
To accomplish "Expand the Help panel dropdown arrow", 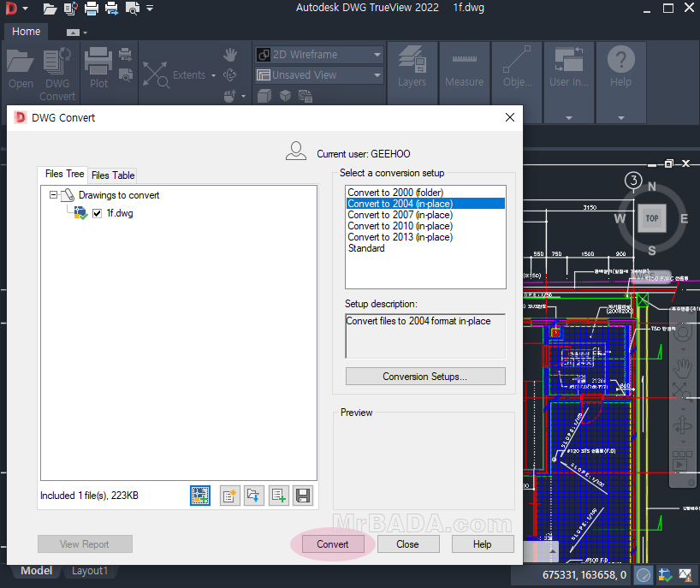I will coord(621,118).
